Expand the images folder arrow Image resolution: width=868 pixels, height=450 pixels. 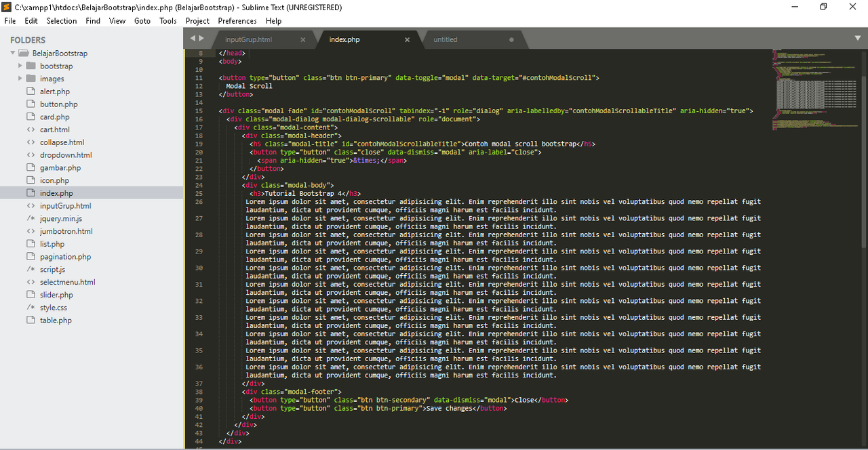[20, 79]
